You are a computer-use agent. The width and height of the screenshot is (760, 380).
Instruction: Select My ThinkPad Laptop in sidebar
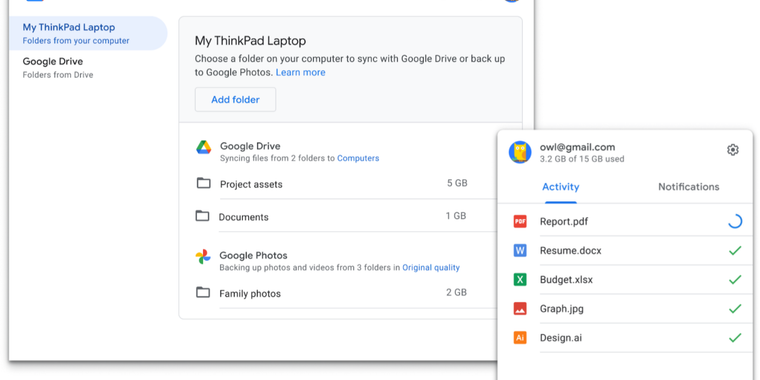coord(88,33)
